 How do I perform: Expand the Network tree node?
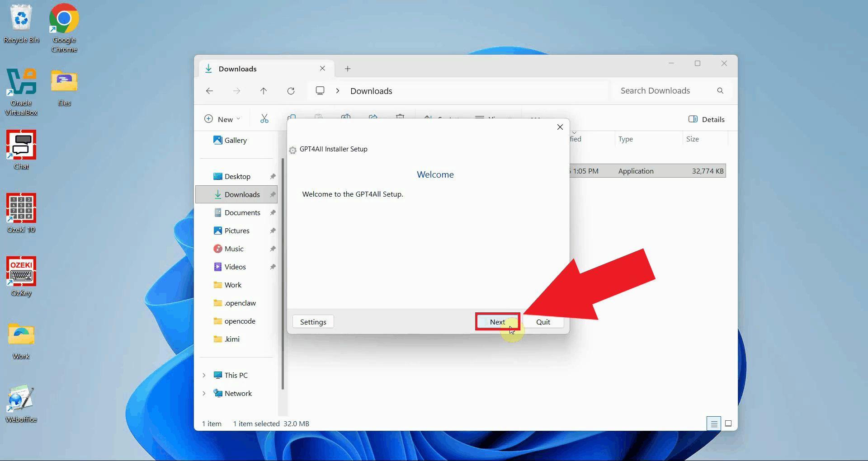[x=204, y=393]
